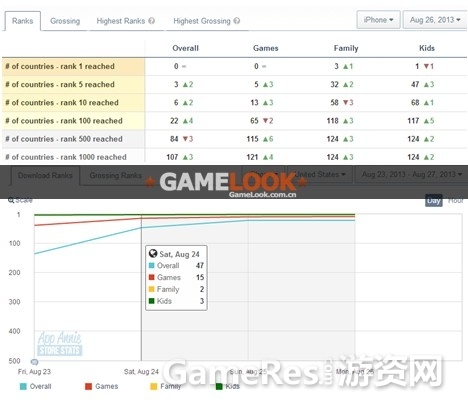Screen dimensions: 468x406
Task: Click the App Annie Store Stats logo
Action: (60, 343)
